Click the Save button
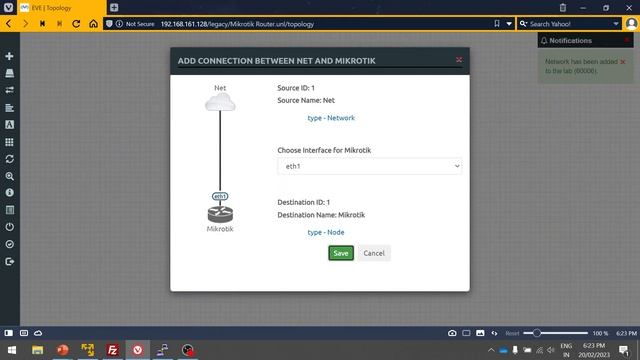The image size is (640, 360). (341, 253)
